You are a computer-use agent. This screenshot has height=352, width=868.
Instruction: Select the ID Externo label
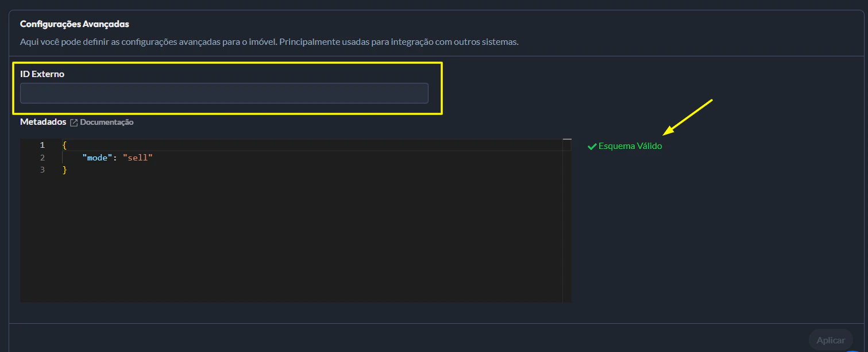tap(41, 74)
